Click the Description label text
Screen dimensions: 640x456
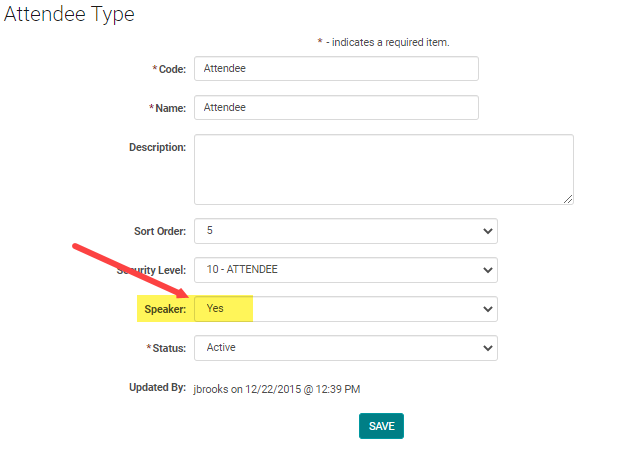click(x=157, y=147)
